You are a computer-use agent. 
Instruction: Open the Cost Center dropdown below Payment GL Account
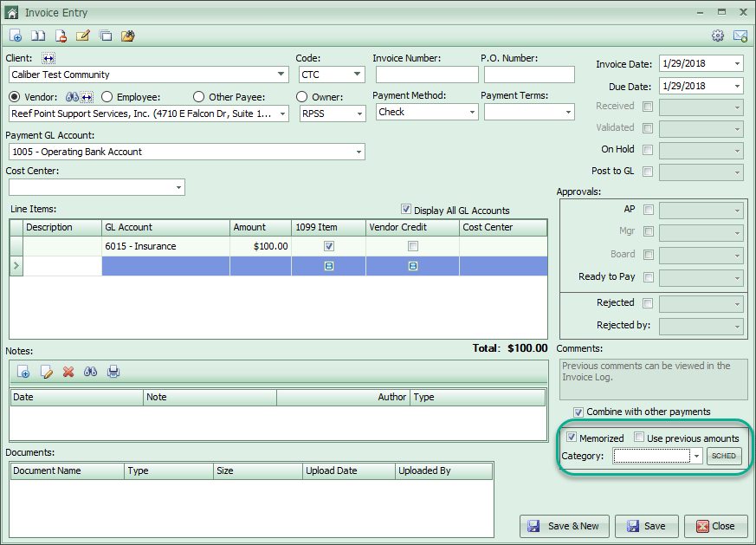(179, 188)
